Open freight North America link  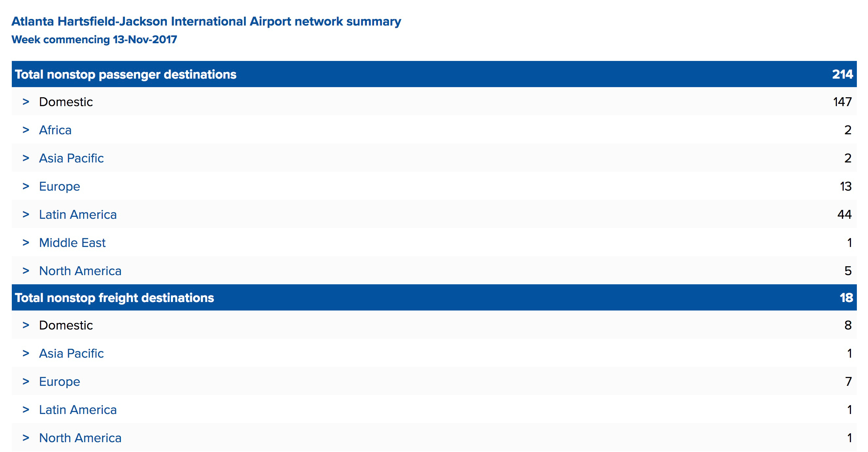tap(80, 438)
